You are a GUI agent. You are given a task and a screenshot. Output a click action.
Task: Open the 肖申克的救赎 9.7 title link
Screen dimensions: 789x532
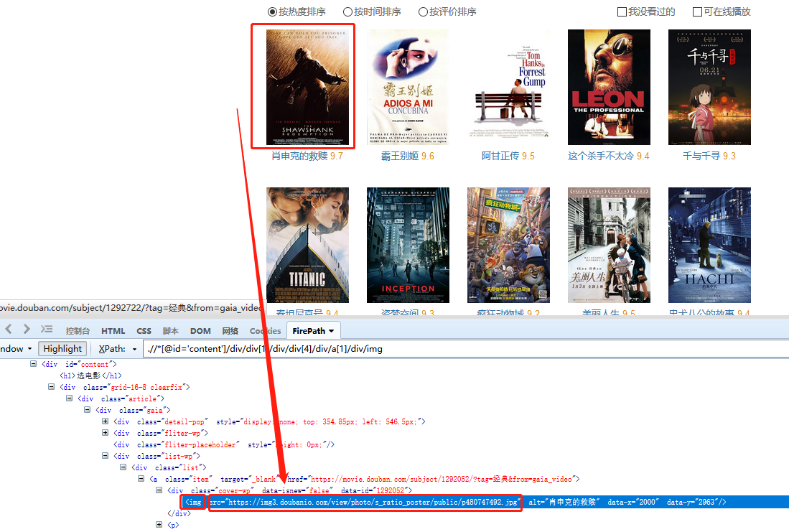click(x=307, y=156)
